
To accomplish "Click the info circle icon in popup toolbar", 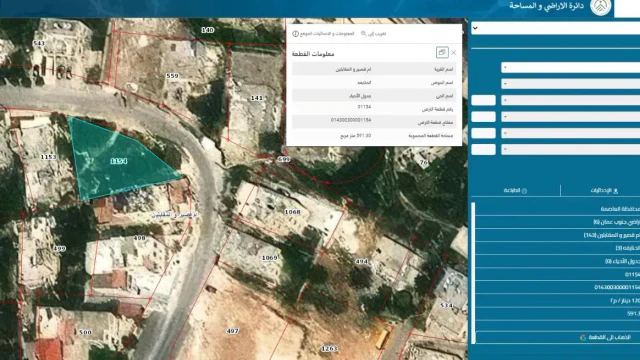I will (296, 34).
